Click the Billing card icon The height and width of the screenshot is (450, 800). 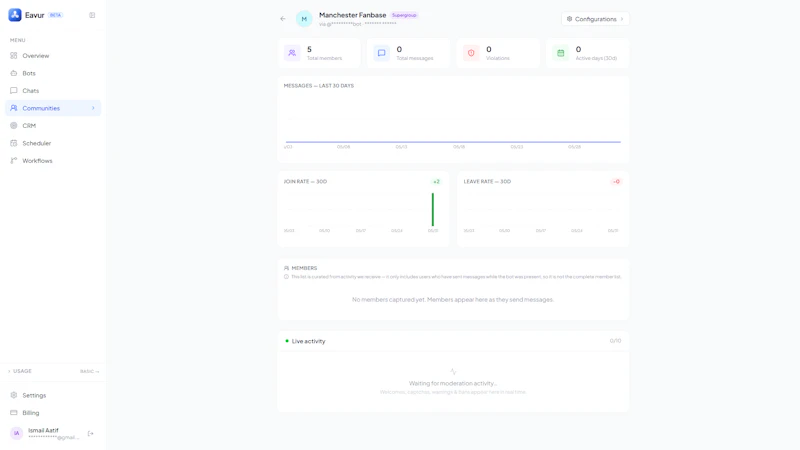(14, 413)
